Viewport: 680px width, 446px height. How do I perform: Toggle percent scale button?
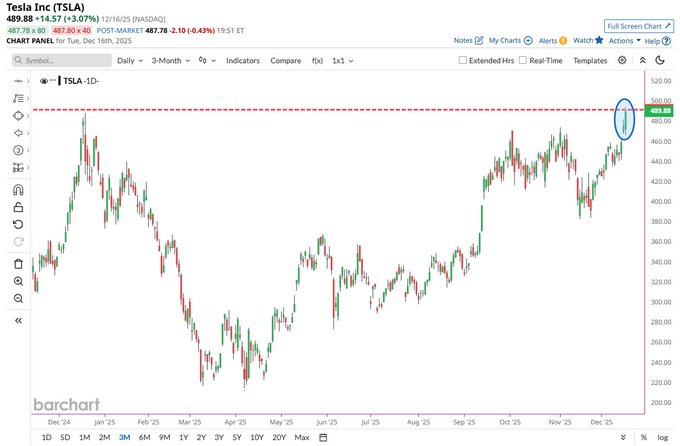(644, 437)
